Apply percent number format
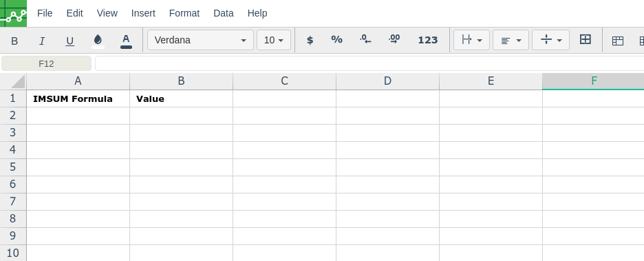This screenshot has width=644, height=261. 336,40
